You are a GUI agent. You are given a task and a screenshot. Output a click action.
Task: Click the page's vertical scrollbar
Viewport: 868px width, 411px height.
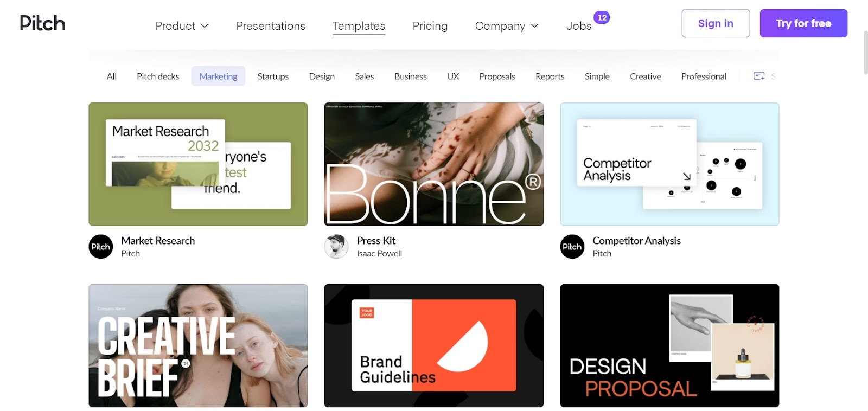tap(865, 53)
